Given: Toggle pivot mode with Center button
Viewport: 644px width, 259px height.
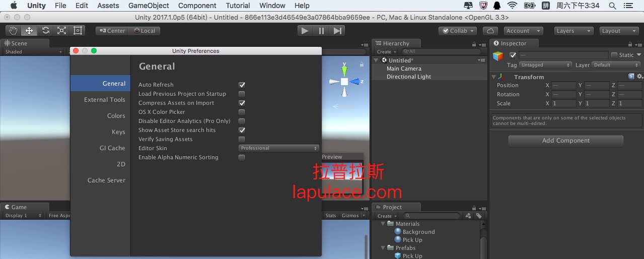Looking at the screenshot, I should [x=112, y=31].
